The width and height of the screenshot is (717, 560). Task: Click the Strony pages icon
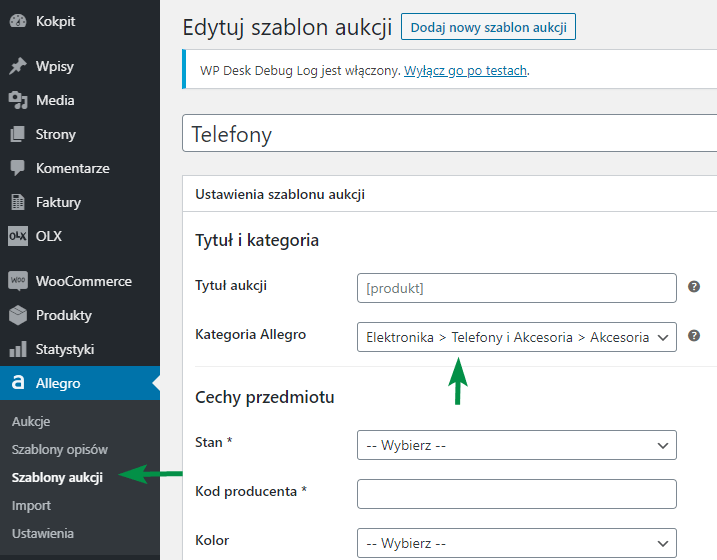pyautogui.click(x=18, y=134)
